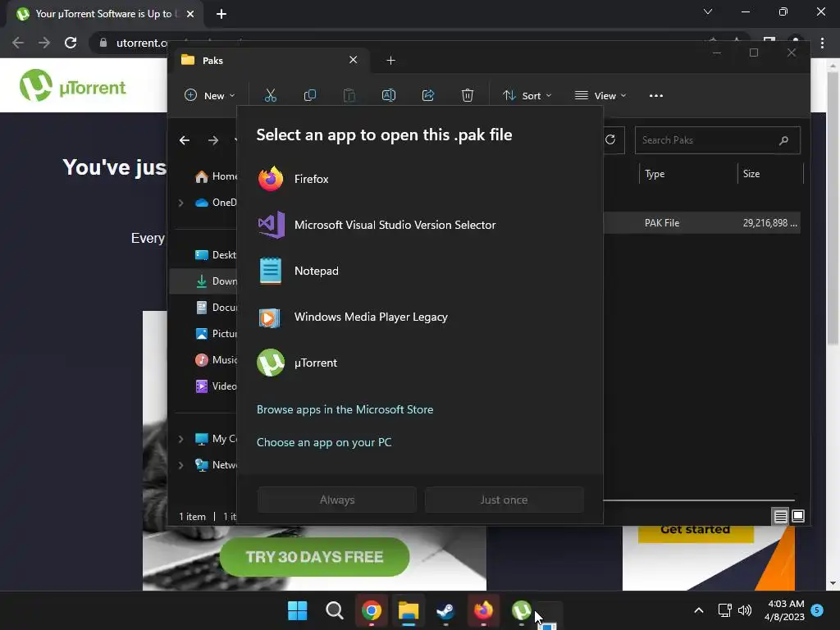Open the clock and date panel
This screenshot has height=630, width=840.
785,610
